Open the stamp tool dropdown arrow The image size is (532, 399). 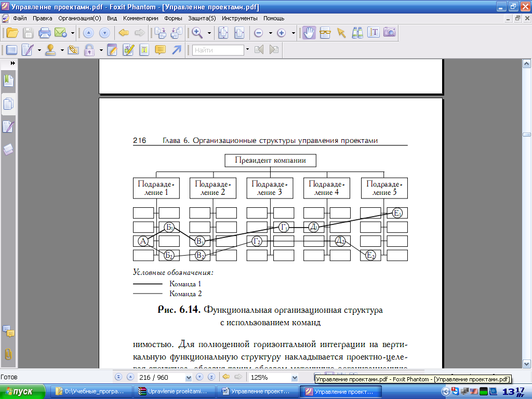pyautogui.click(x=62, y=50)
